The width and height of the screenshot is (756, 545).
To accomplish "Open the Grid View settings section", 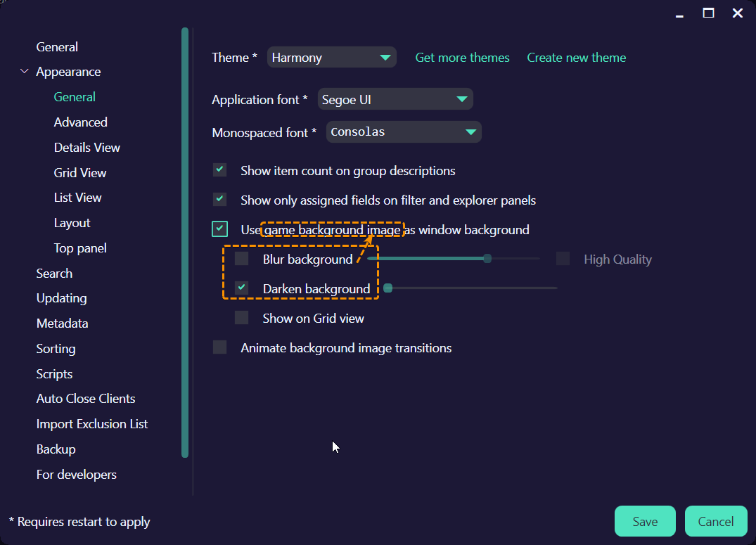I will point(79,172).
